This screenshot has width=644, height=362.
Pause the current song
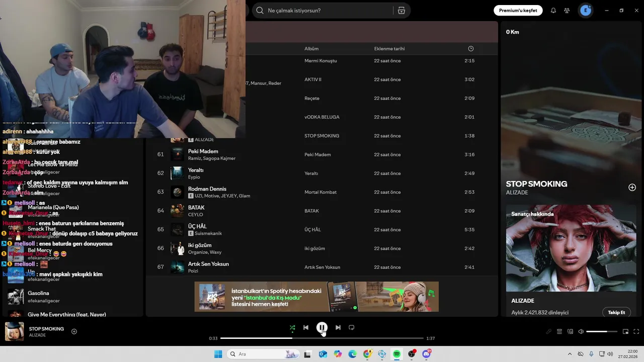(322, 327)
